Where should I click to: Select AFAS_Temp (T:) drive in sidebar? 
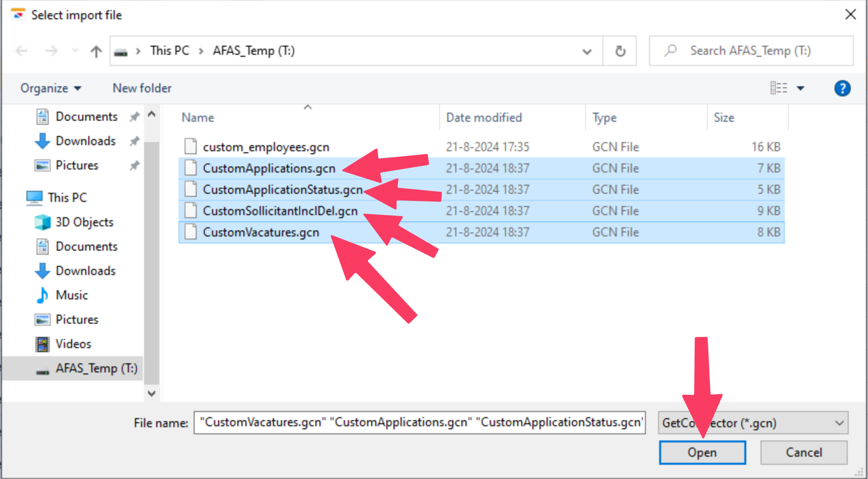pos(96,368)
